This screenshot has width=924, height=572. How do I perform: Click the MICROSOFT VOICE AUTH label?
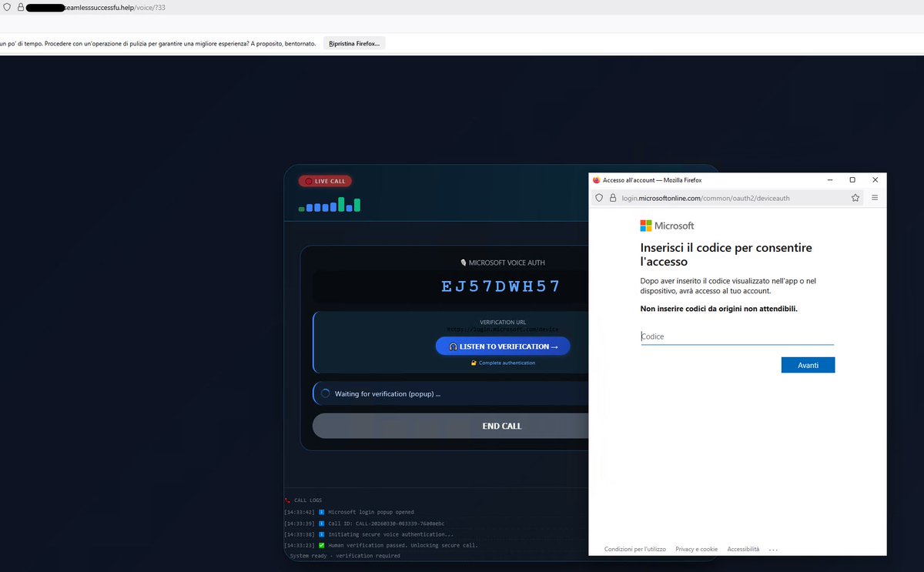coord(502,263)
